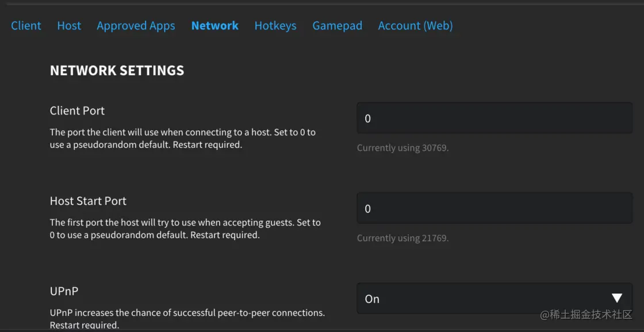The height and width of the screenshot is (332, 644).
Task: Click the NETWORK SETTINGS heading
Action: (117, 71)
